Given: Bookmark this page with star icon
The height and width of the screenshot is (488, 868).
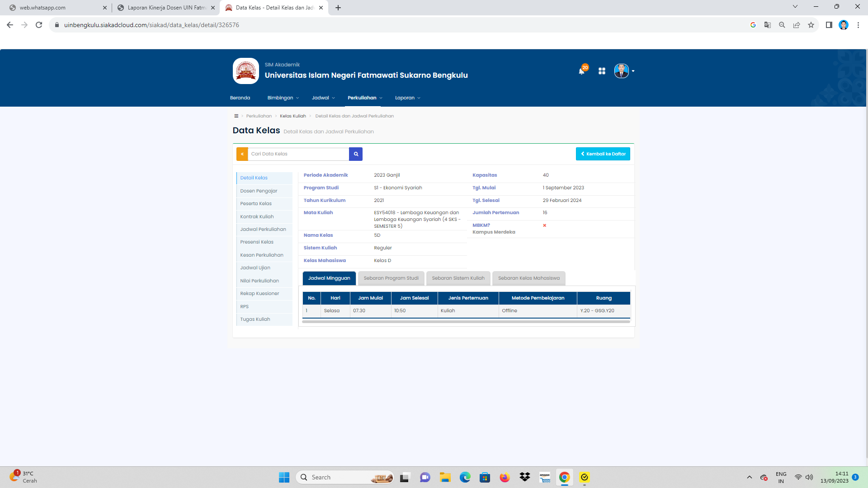Looking at the screenshot, I should 811,25.
